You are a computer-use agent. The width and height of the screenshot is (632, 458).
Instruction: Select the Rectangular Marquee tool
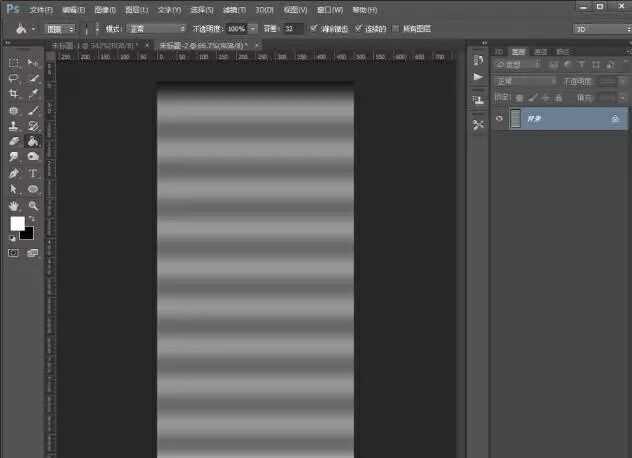click(x=14, y=63)
